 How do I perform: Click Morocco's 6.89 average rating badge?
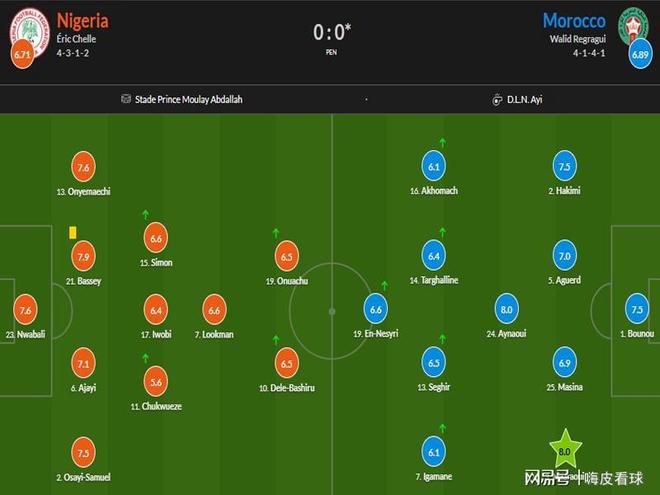click(639, 55)
